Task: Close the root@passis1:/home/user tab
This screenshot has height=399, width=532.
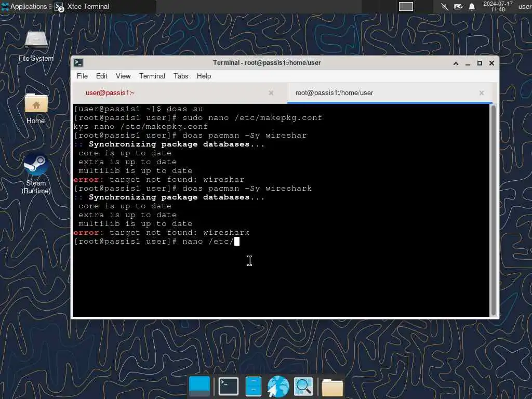Action: tap(482, 92)
